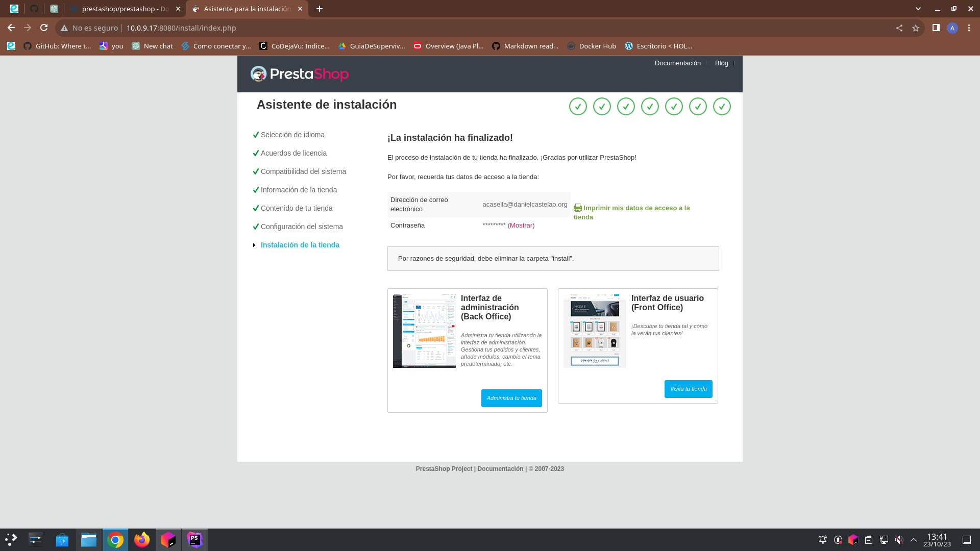Image resolution: width=980 pixels, height=551 pixels.
Task: Open 'Markdown read...' bookmark
Action: pos(526,46)
